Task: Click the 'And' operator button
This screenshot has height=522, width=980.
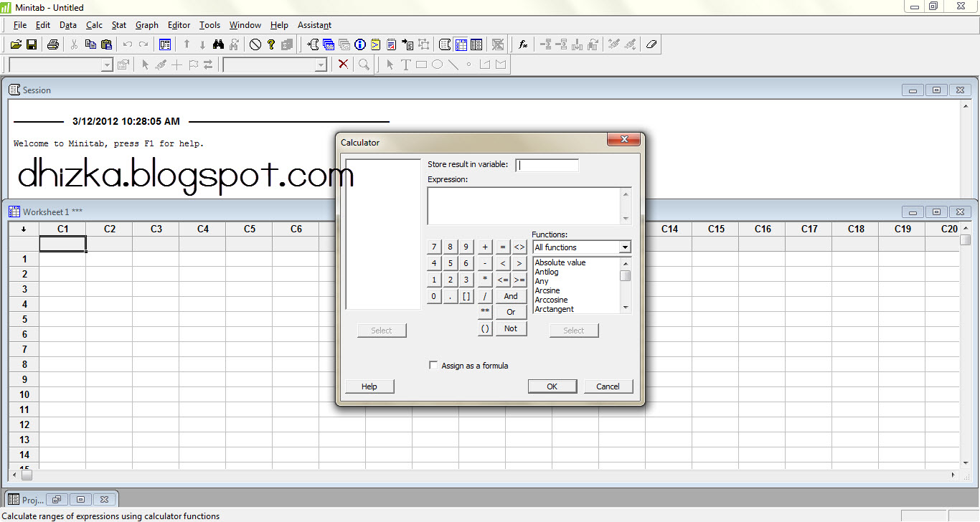Action: [511, 295]
